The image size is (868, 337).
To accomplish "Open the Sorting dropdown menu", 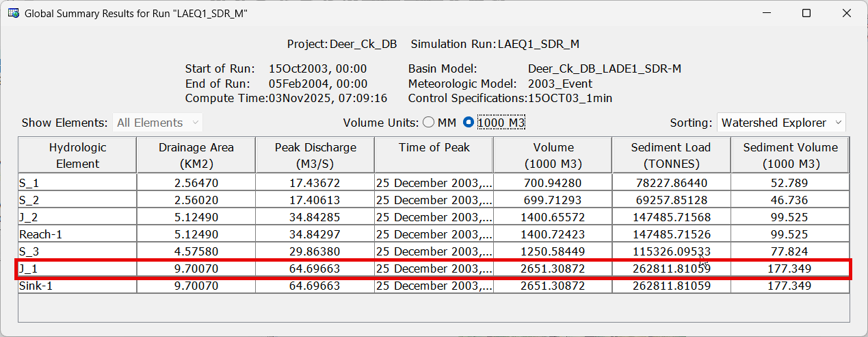I will coord(781,123).
